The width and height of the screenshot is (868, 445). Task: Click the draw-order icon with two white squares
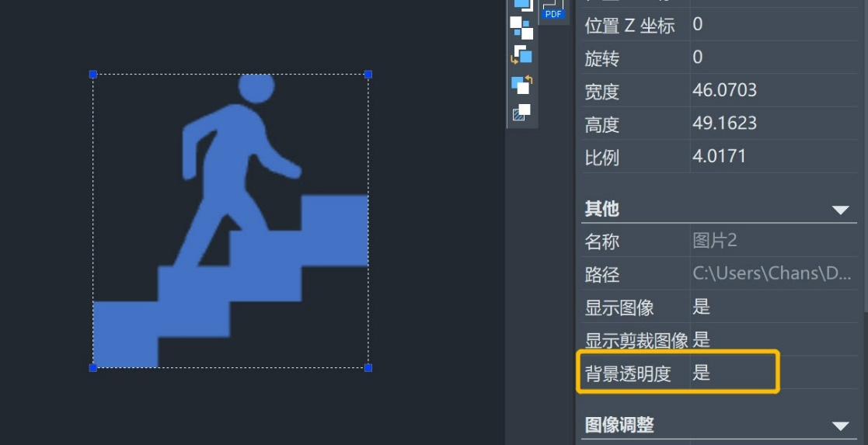(521, 28)
